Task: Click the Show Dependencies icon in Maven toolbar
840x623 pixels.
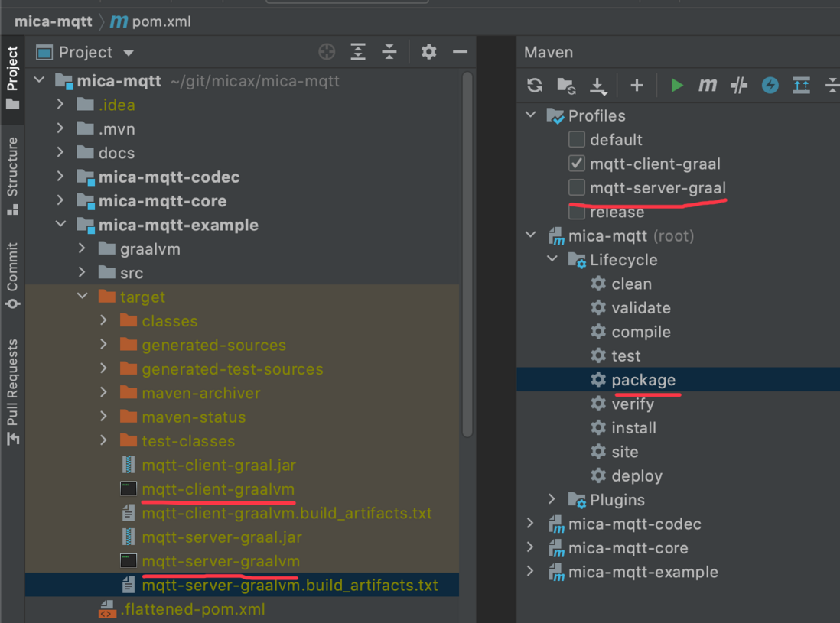Action: [802, 85]
